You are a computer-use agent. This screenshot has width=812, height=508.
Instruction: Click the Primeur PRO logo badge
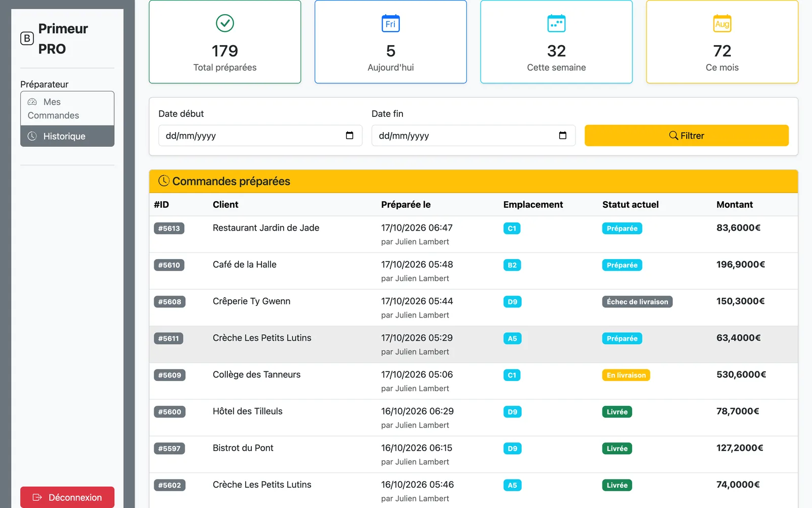27,39
